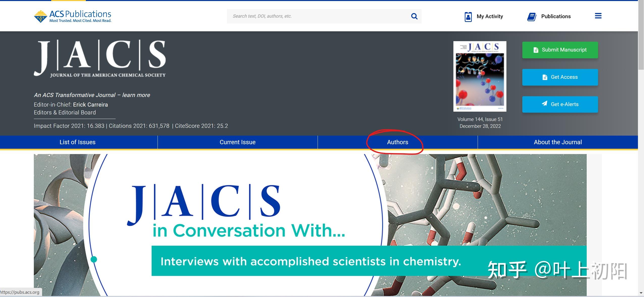Select About the Journal tab
The image size is (644, 297).
click(558, 142)
